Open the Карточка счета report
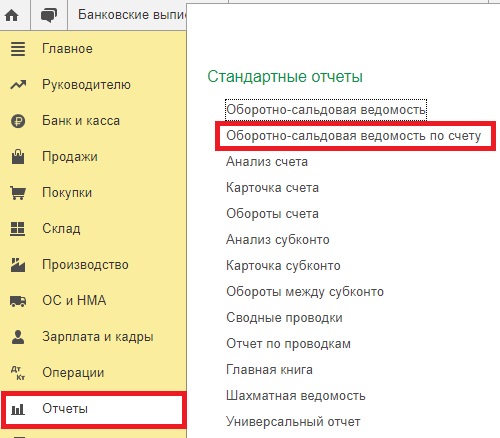This screenshot has height=438, width=500. [x=272, y=188]
